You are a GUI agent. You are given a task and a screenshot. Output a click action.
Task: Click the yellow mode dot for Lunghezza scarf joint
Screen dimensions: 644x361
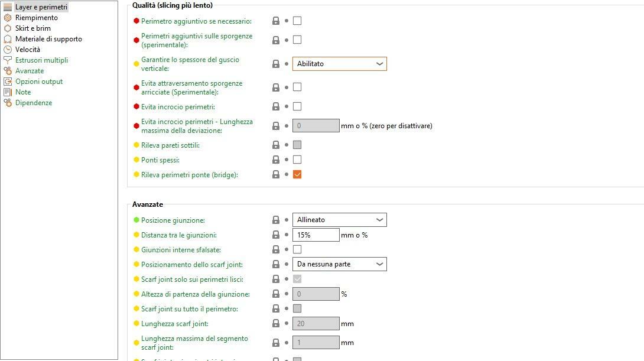click(x=136, y=323)
